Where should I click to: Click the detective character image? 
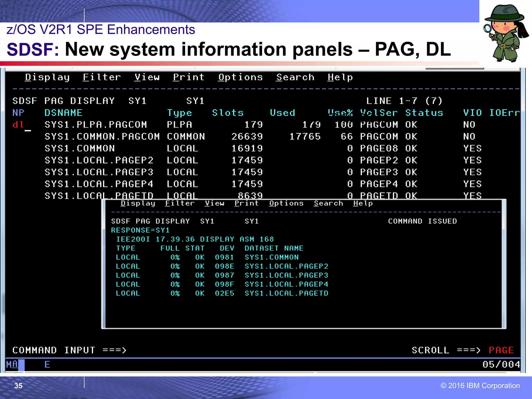[506, 33]
